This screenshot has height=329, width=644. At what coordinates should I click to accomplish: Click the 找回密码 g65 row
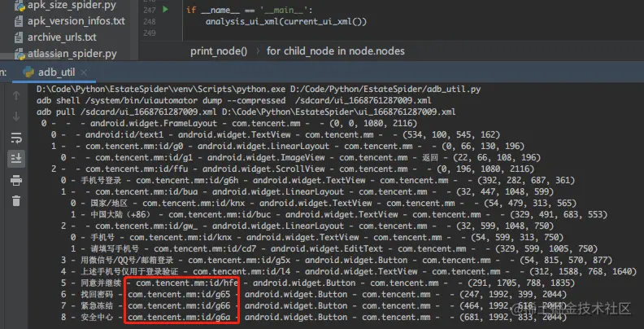314,295
